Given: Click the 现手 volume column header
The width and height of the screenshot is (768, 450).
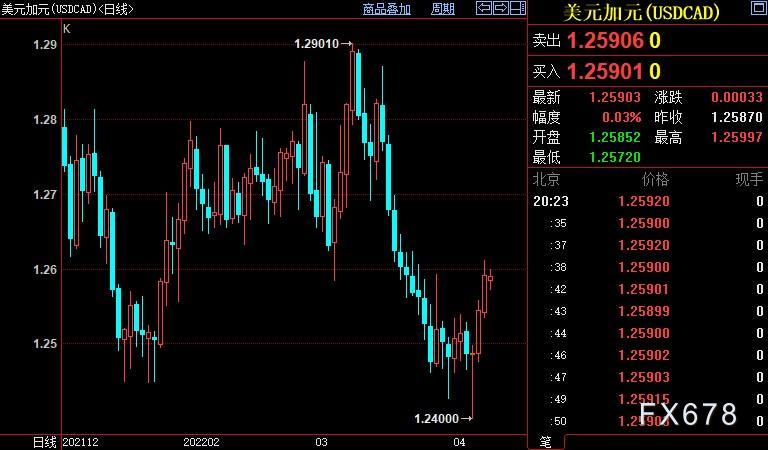Looking at the screenshot, I should (749, 179).
